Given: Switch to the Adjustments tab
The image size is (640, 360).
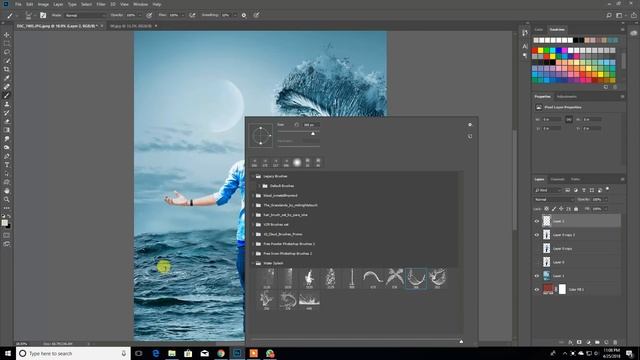Looking at the screenshot, I should pos(567,97).
